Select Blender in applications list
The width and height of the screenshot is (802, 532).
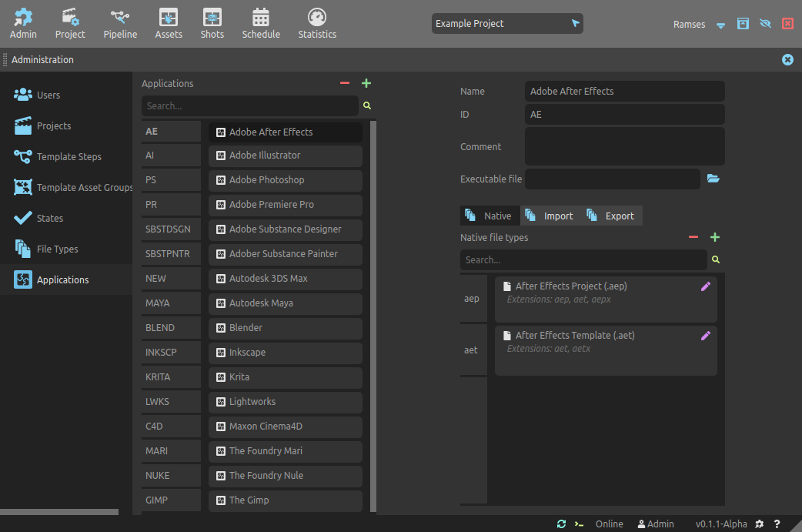coord(285,328)
